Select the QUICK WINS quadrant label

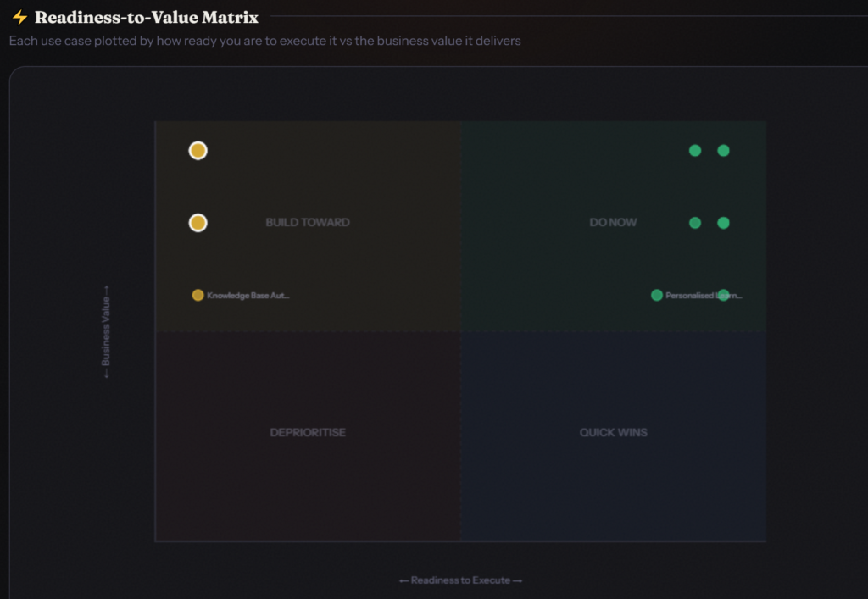click(613, 432)
